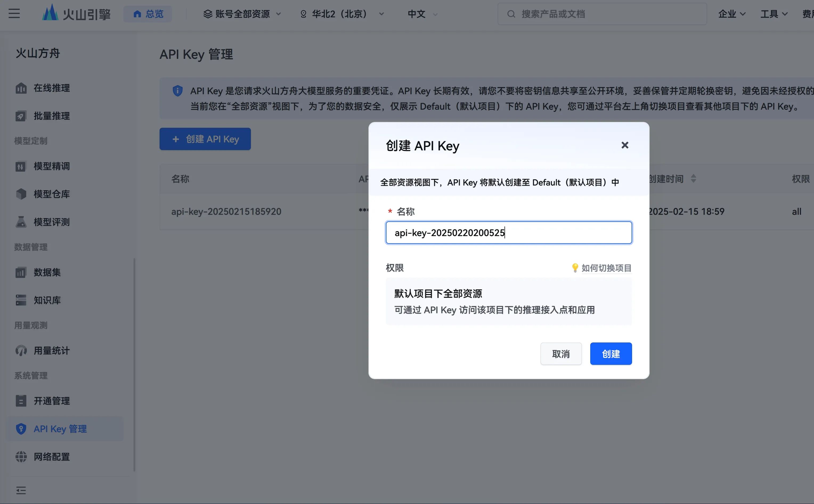Click the 'all' permission cell
This screenshot has height=504, width=814.
(x=797, y=211)
